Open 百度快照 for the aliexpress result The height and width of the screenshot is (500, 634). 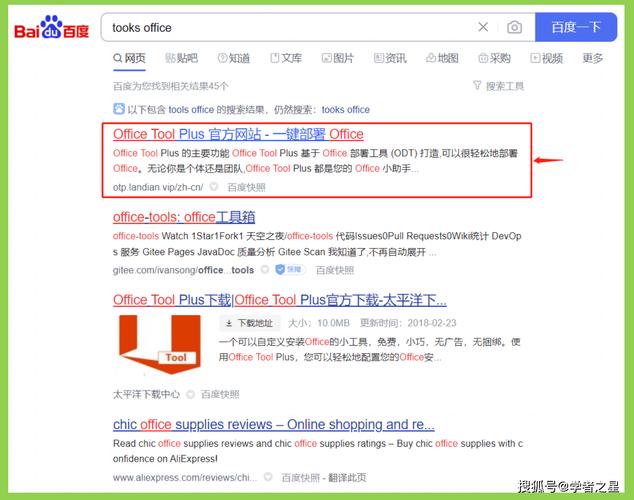pyautogui.click(x=301, y=477)
